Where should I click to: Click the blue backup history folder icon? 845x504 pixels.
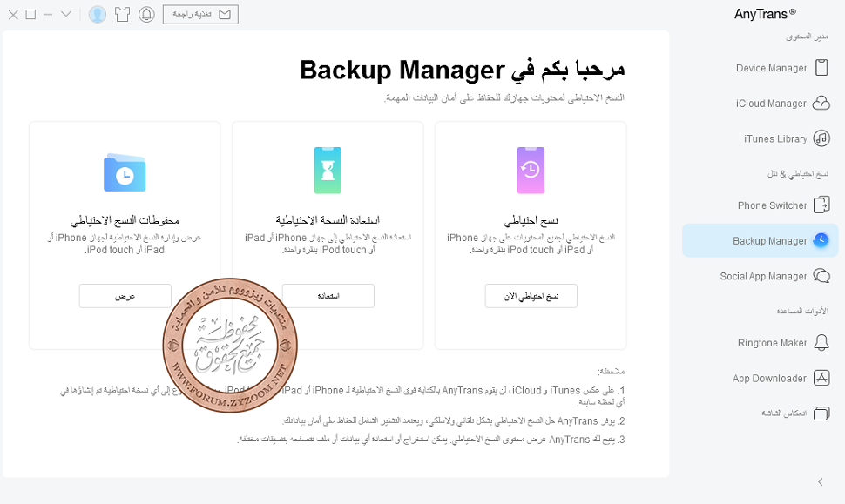125,172
